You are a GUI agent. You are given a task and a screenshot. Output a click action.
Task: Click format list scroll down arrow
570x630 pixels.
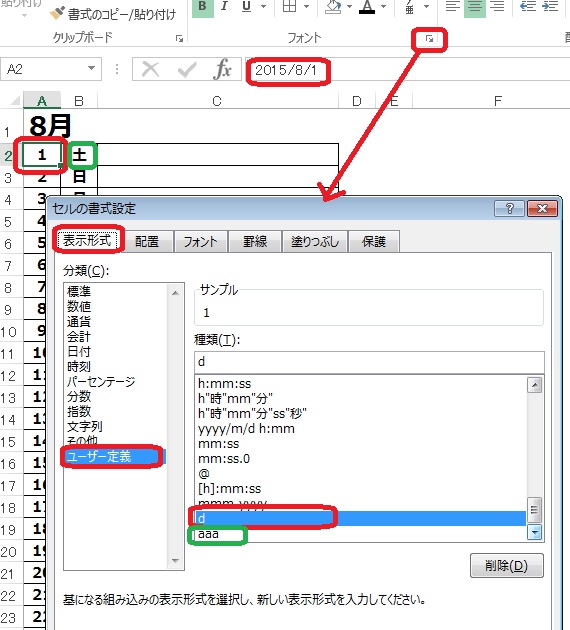tap(535, 532)
